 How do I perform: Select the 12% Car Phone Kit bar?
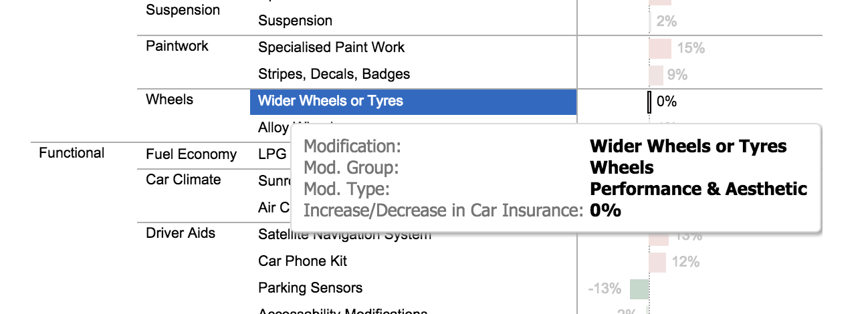point(657,262)
